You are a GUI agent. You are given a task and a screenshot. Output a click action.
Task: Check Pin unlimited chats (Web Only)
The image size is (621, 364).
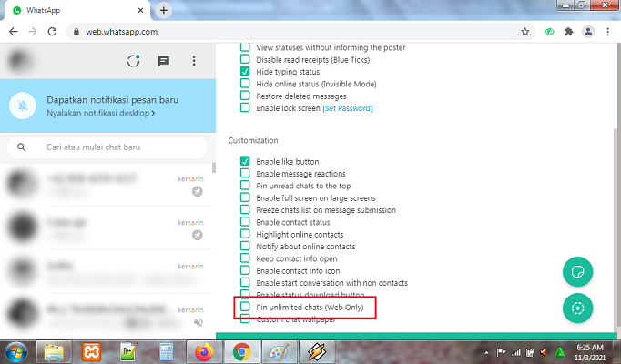[245, 307]
